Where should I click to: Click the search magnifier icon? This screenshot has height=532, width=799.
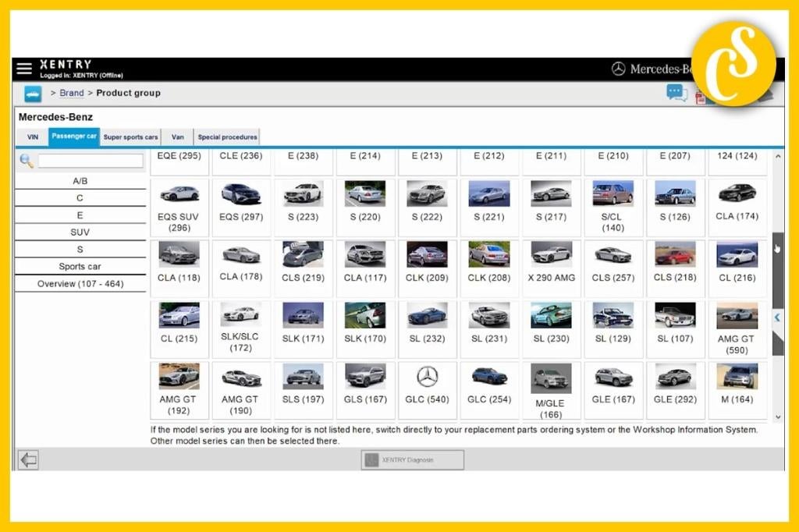click(27, 161)
